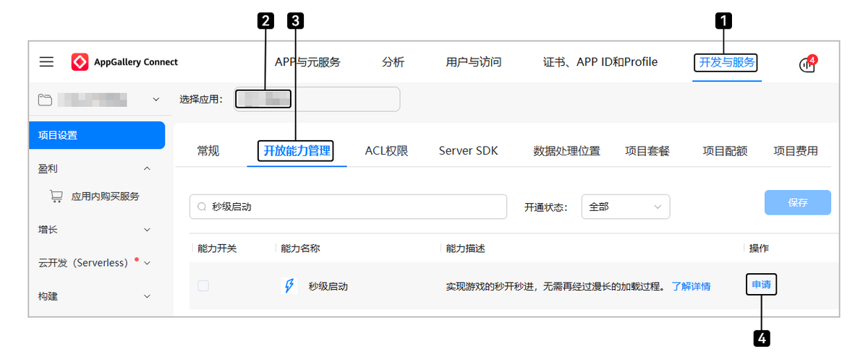
Task: Click the 保存 button
Action: tap(797, 203)
